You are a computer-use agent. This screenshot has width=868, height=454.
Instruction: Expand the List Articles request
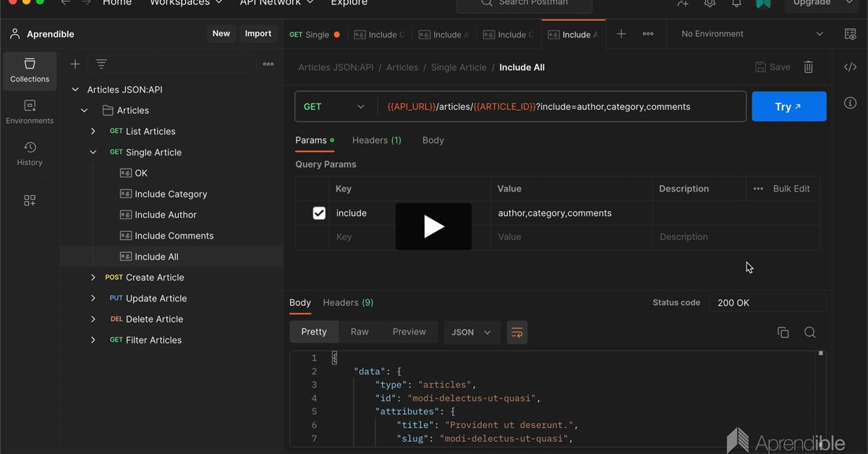click(93, 132)
